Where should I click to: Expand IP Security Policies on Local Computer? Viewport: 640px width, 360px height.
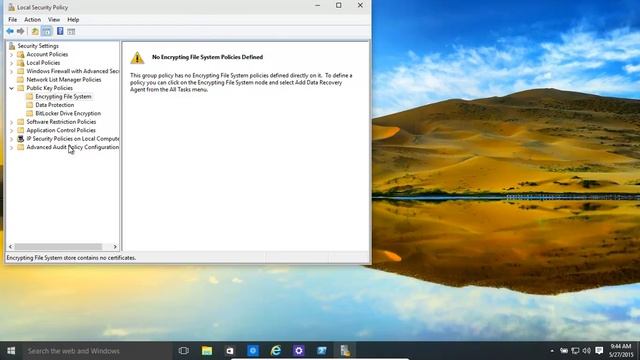pyautogui.click(x=11, y=139)
